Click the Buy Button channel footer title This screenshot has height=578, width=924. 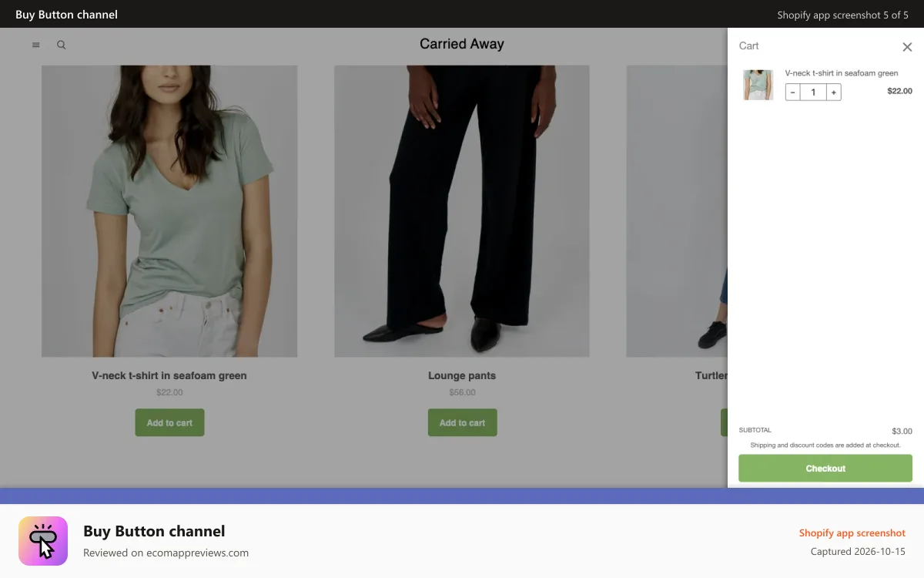click(x=154, y=531)
